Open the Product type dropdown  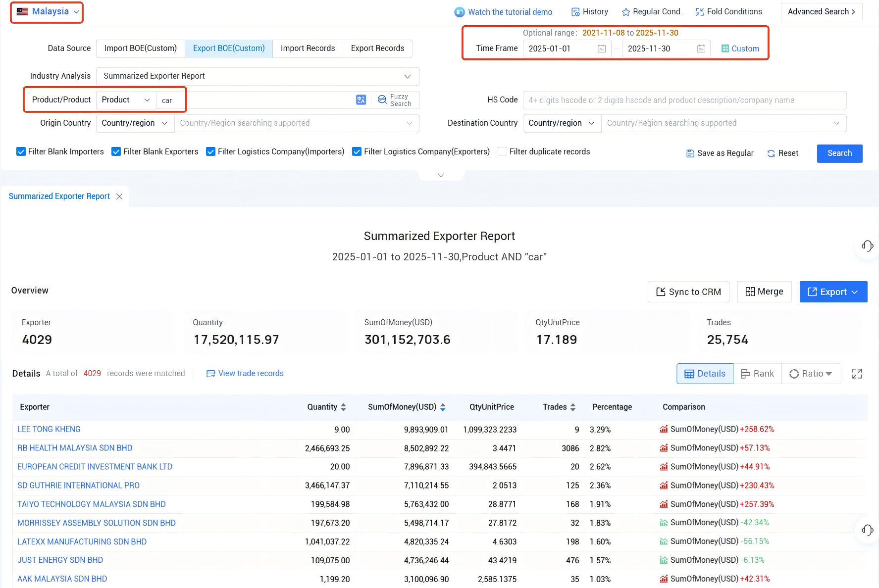pyautogui.click(x=126, y=100)
